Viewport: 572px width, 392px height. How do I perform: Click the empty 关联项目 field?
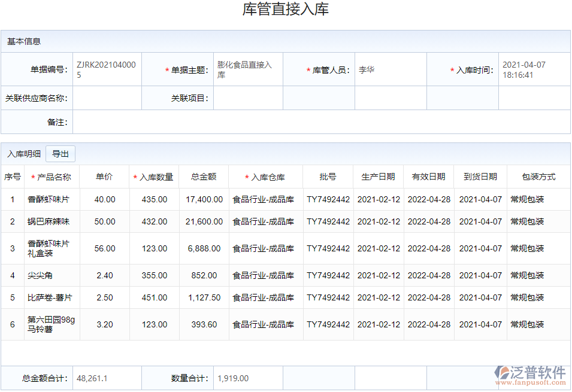[x=247, y=98]
